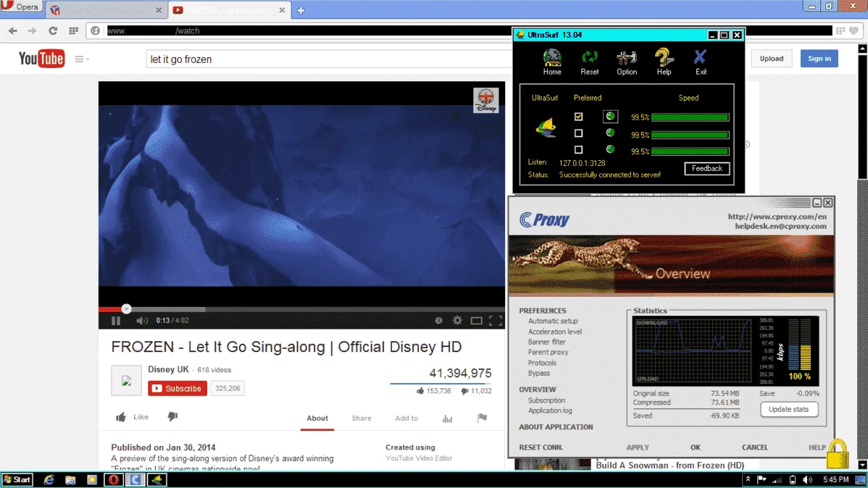The image size is (868, 488).
Task: Open Subscription under Overview
Action: pyautogui.click(x=546, y=400)
